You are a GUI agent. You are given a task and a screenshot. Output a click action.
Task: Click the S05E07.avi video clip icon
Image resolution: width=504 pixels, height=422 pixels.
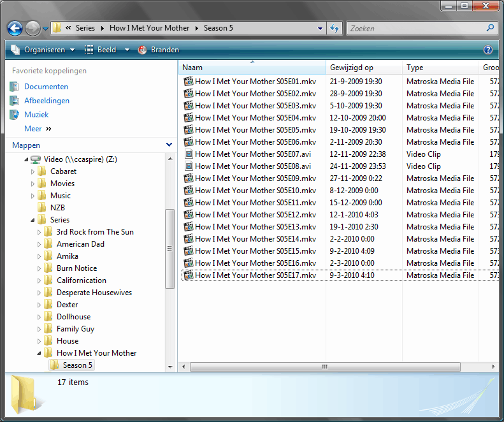189,154
